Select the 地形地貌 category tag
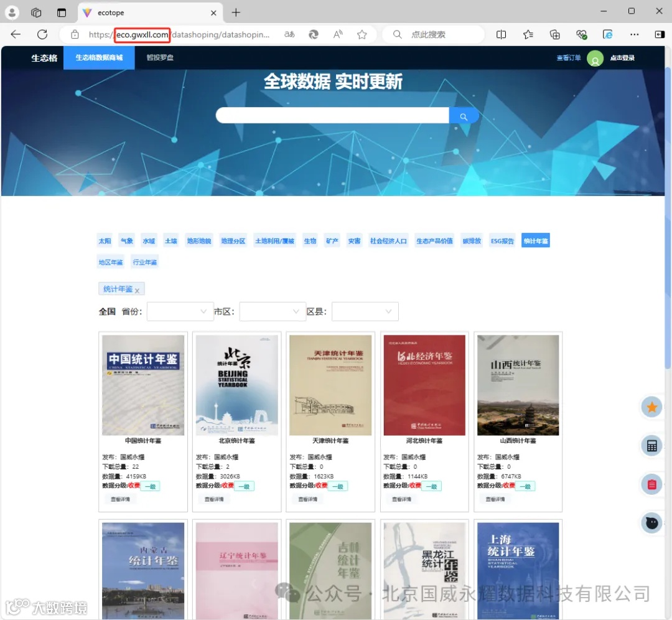Viewport: 672px width, 620px height. (199, 241)
